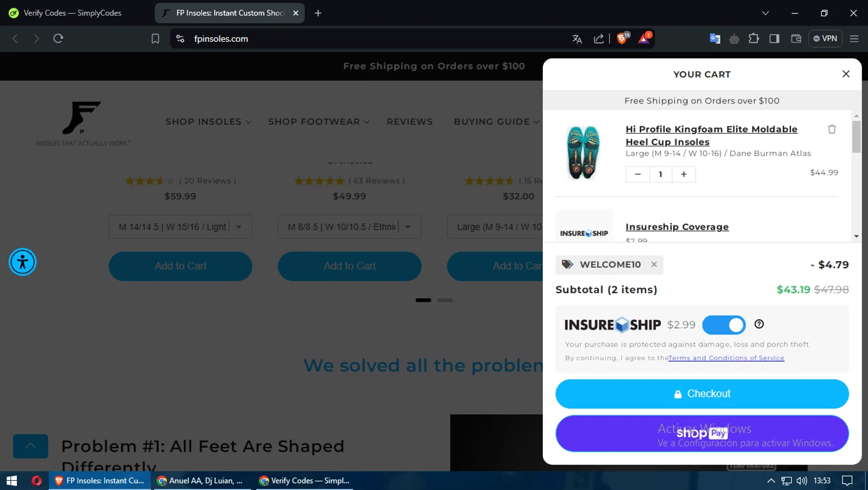View the InsureShip item thumbnail
Image resolution: width=868 pixels, height=490 pixels.
click(584, 227)
